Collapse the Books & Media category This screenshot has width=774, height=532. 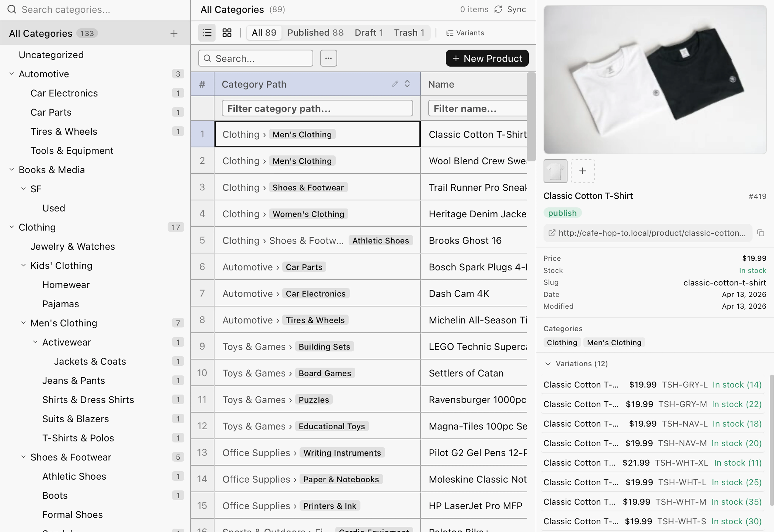point(12,170)
